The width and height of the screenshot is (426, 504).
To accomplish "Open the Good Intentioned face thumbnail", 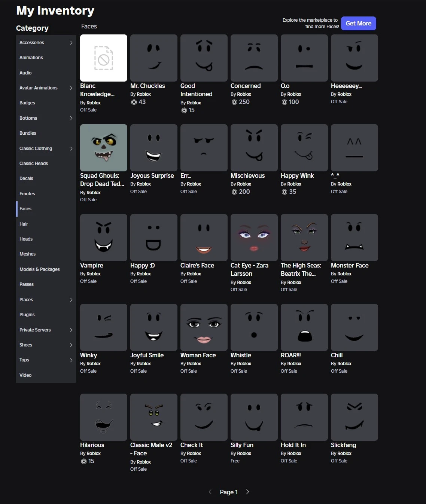I will coord(204,58).
